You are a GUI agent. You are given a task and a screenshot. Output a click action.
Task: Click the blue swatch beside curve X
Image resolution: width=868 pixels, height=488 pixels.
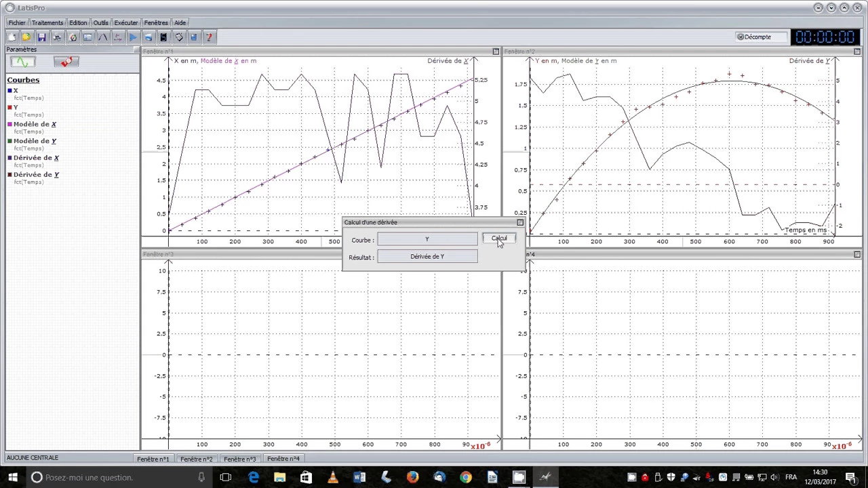pyautogui.click(x=9, y=91)
